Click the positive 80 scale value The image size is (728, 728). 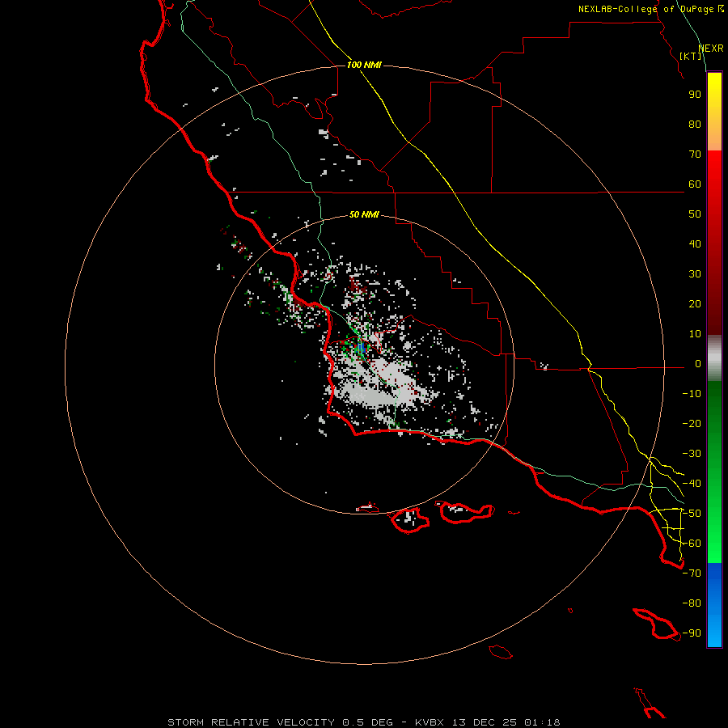695,125
